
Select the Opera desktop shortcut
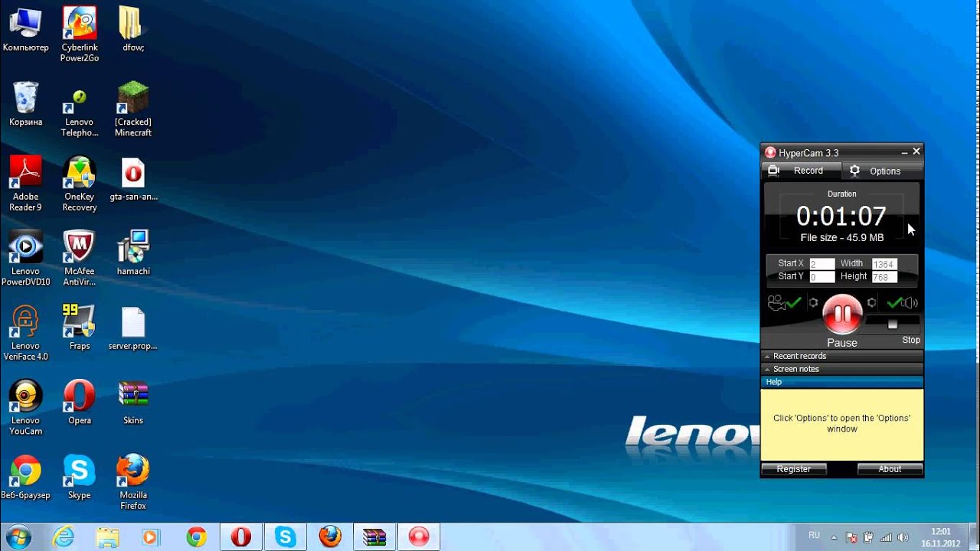80,403
